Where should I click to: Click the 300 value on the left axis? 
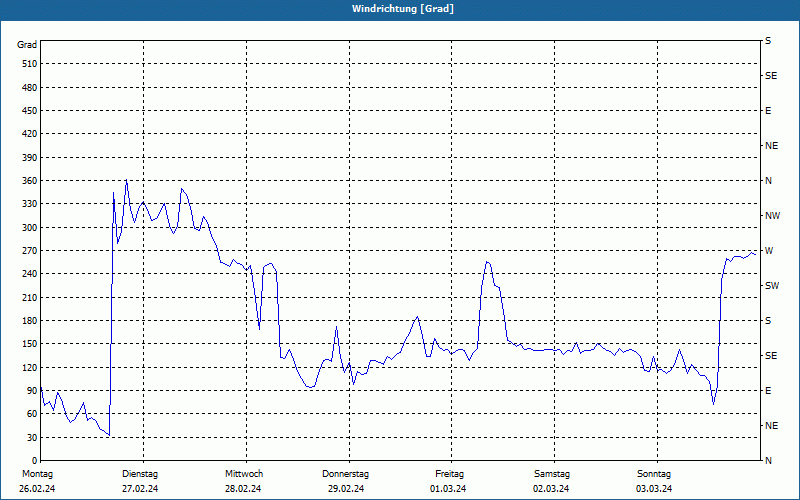pyautogui.click(x=30, y=228)
